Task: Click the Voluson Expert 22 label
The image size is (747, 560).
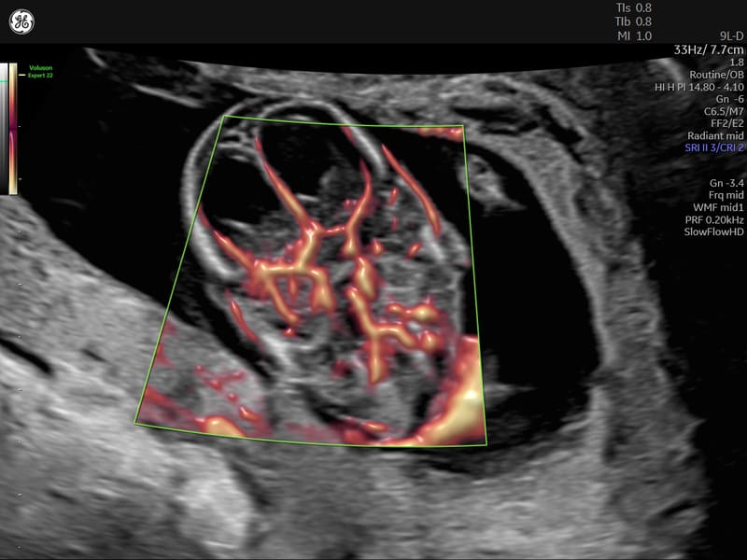Action: [x=40, y=71]
